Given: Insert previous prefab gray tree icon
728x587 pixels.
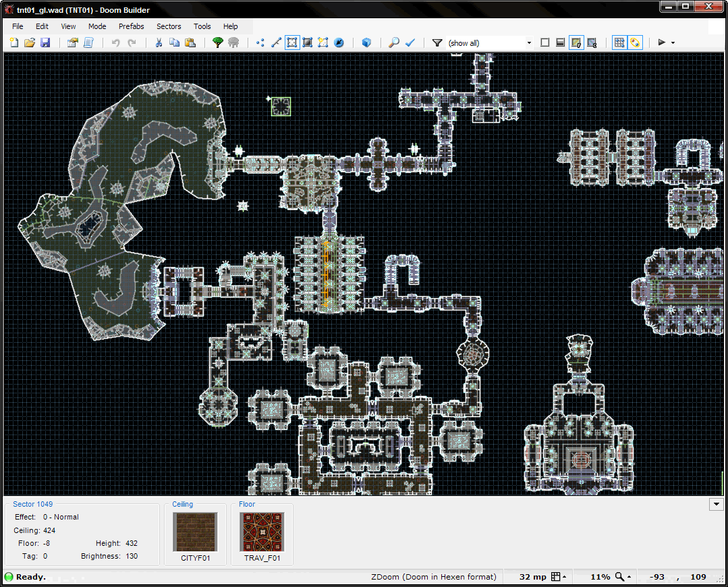Looking at the screenshot, I should click(233, 43).
